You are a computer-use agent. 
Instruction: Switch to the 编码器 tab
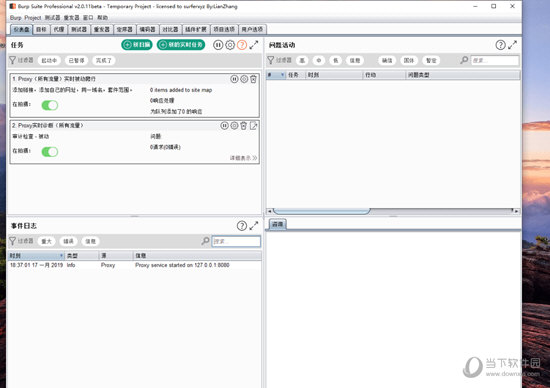click(x=147, y=29)
